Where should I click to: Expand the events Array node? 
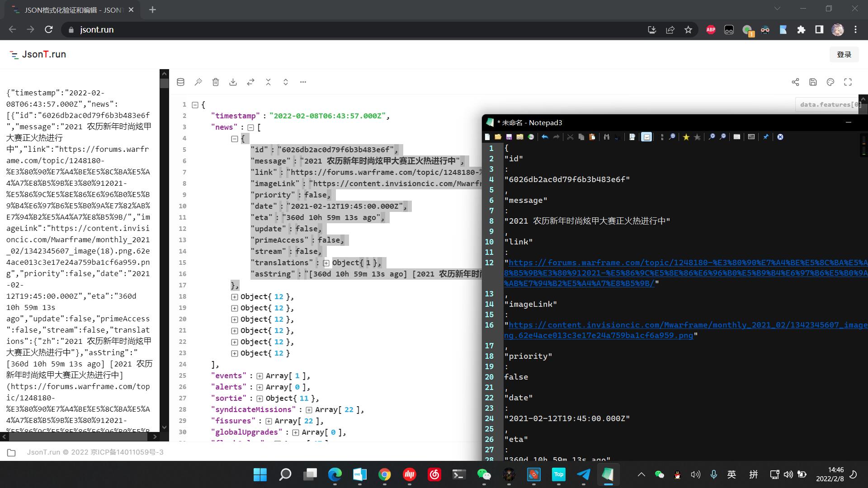point(259,376)
